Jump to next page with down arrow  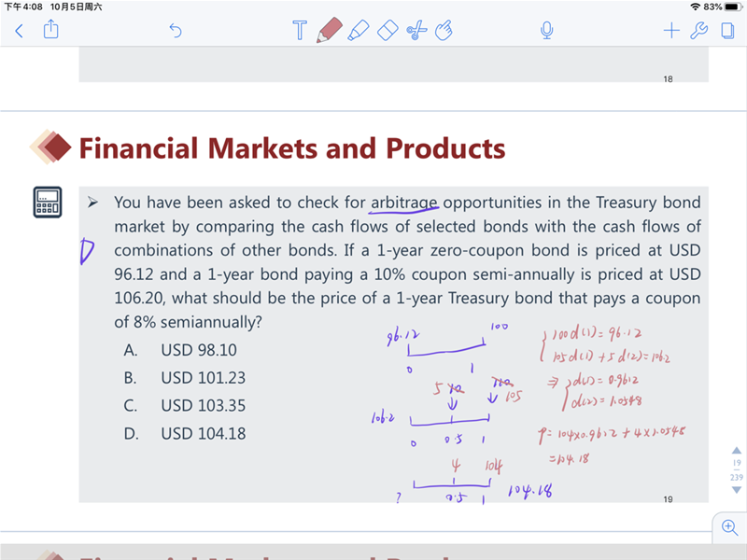click(737, 490)
